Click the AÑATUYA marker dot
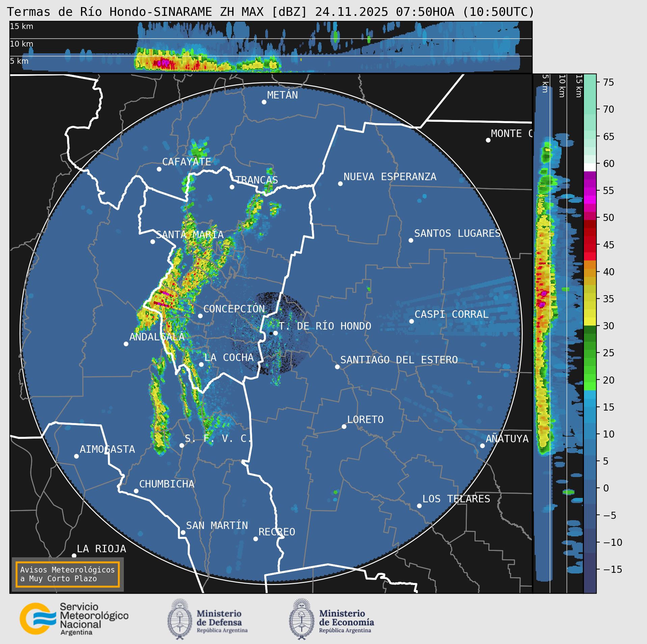The width and height of the screenshot is (647, 644). point(482,446)
